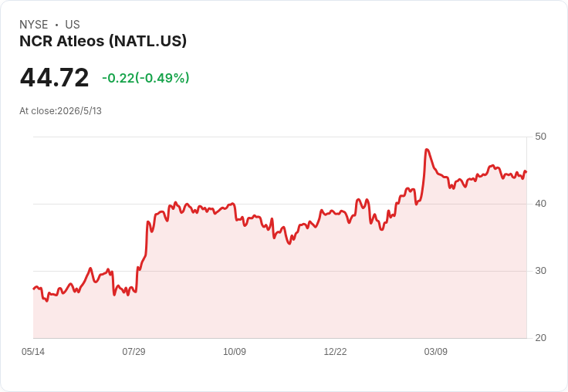Image resolution: width=568 pixels, height=392 pixels.
Task: Click the pink shaded area under the line
Action: tap(279, 290)
